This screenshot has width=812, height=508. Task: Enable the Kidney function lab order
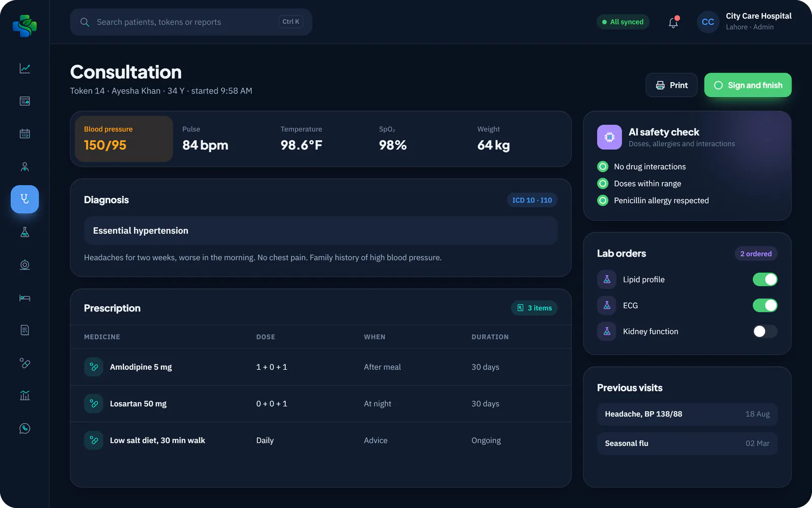pos(765,331)
